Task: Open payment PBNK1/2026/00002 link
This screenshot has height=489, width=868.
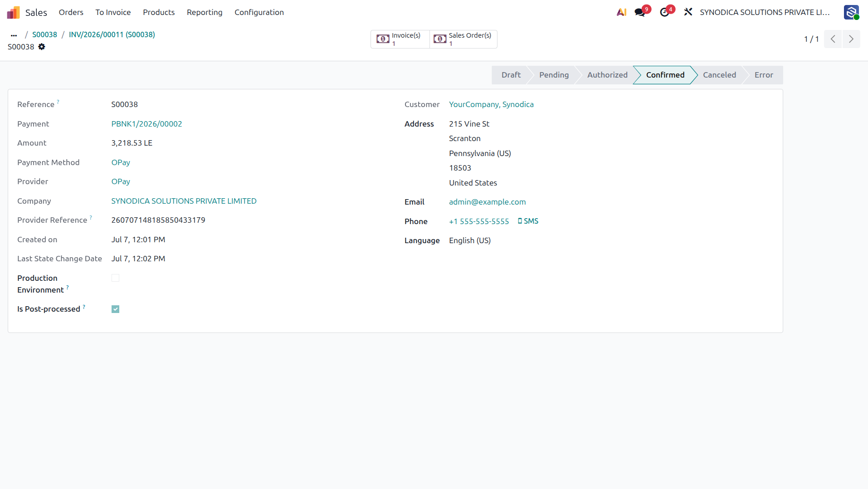Action: click(146, 124)
